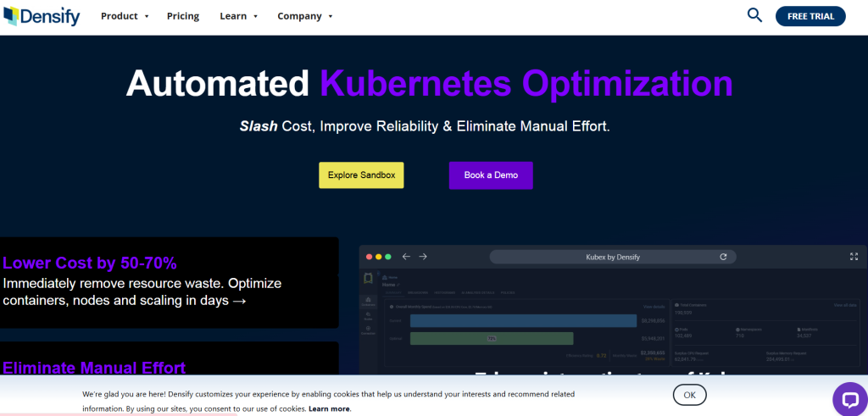Follow the Learn more cookie link

[329, 409]
